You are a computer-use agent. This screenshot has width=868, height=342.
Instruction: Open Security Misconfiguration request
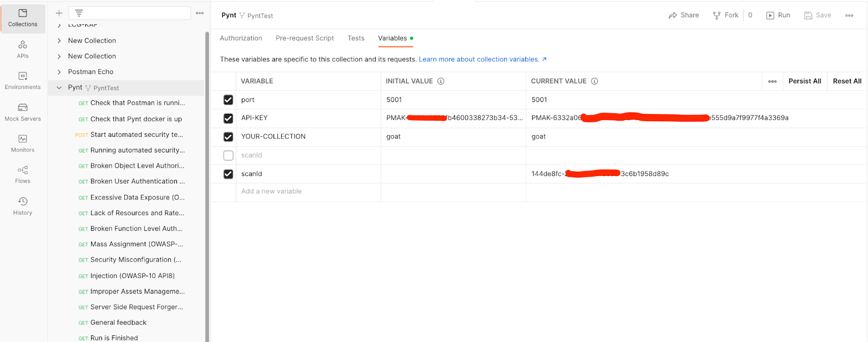130,260
